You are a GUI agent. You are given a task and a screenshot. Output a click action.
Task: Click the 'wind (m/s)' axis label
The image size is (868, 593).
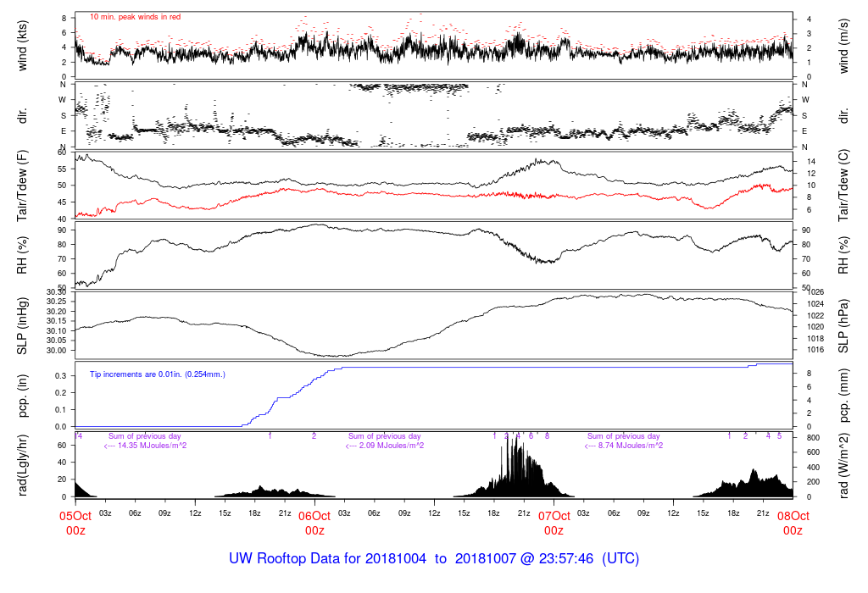[843, 46]
